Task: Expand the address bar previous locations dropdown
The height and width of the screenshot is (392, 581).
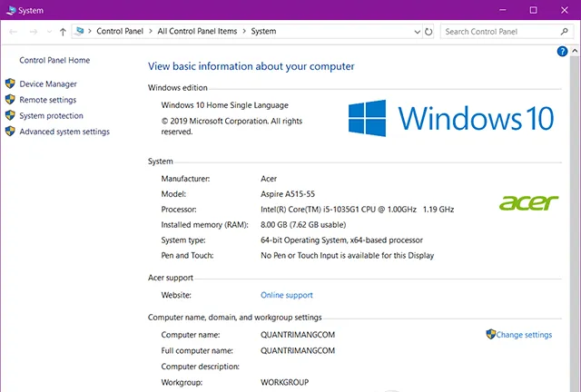Action: pyautogui.click(x=416, y=32)
